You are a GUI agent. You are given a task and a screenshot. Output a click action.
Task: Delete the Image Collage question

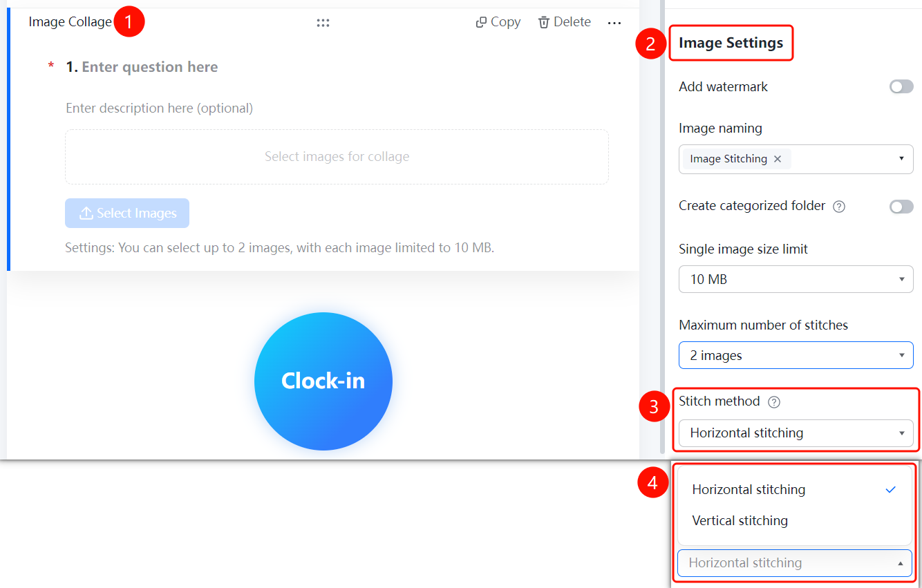pyautogui.click(x=565, y=22)
